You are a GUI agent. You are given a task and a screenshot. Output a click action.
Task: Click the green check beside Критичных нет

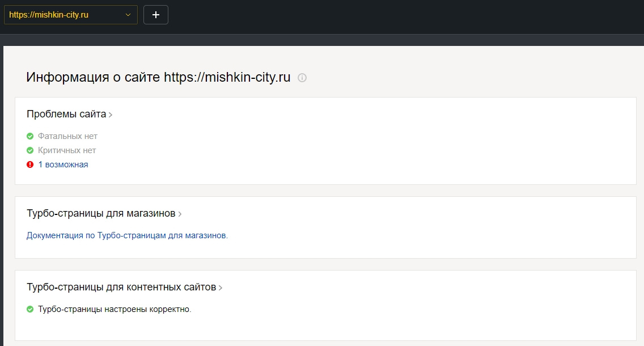(x=30, y=150)
